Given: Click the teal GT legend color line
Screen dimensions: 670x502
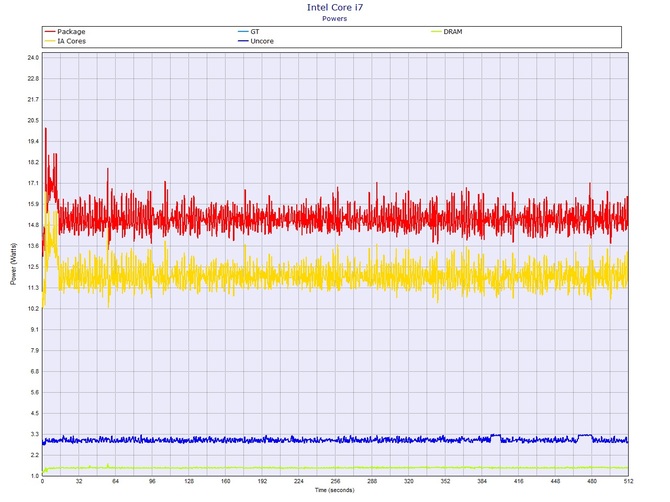Looking at the screenshot, I should point(243,32).
